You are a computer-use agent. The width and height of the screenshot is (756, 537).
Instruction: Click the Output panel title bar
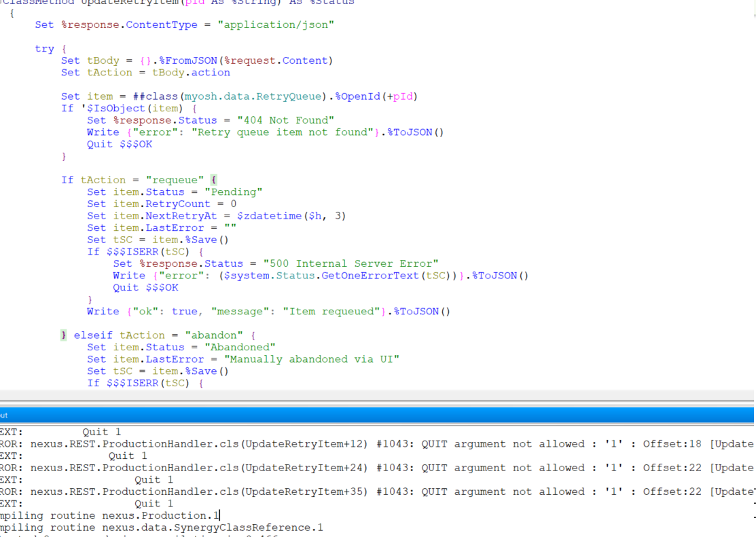pos(377,415)
